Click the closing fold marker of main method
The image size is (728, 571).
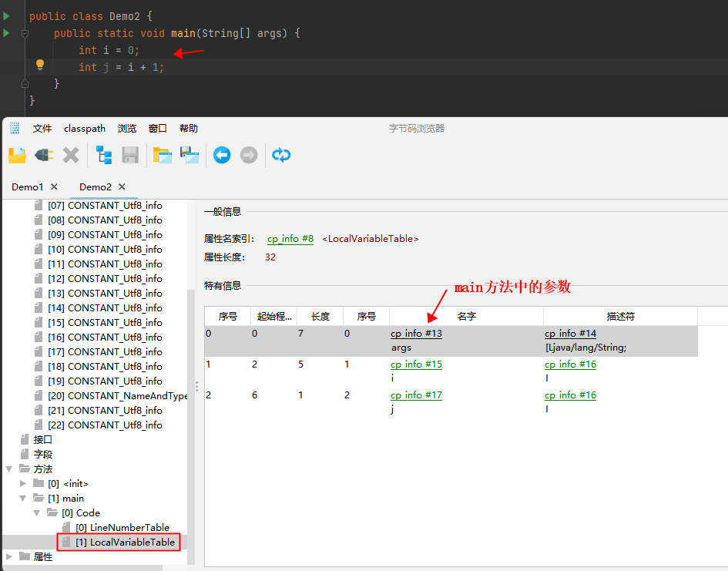[25, 83]
